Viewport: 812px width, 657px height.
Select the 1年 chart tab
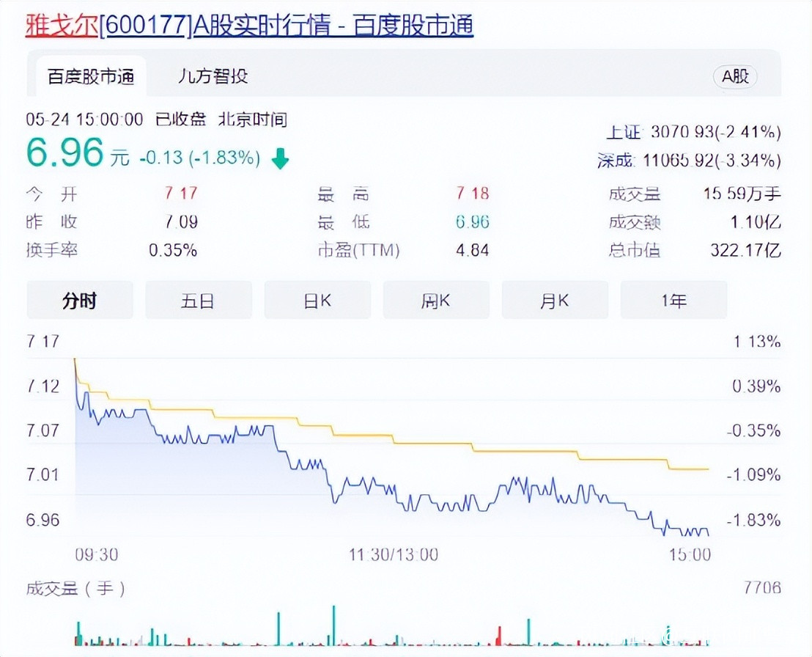(673, 300)
